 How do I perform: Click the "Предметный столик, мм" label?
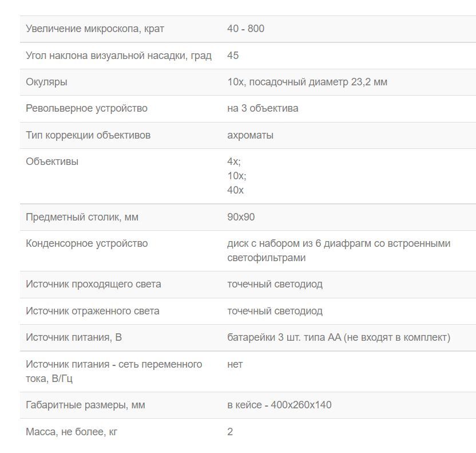[x=82, y=217]
